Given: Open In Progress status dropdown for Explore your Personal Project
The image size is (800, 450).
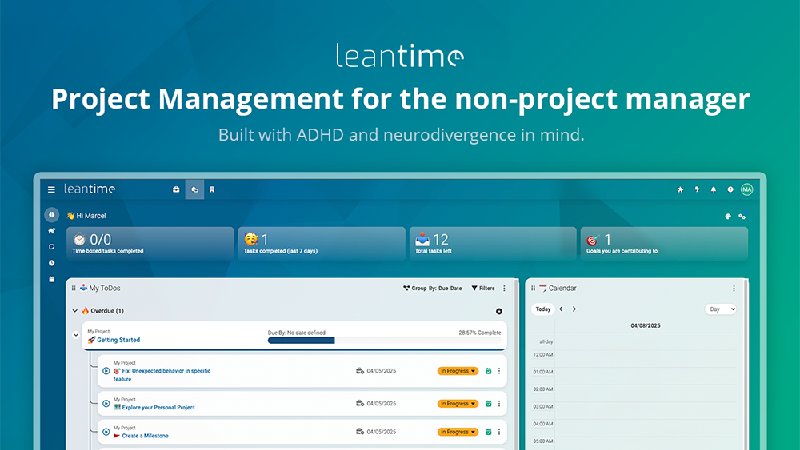Looking at the screenshot, I should (458, 404).
